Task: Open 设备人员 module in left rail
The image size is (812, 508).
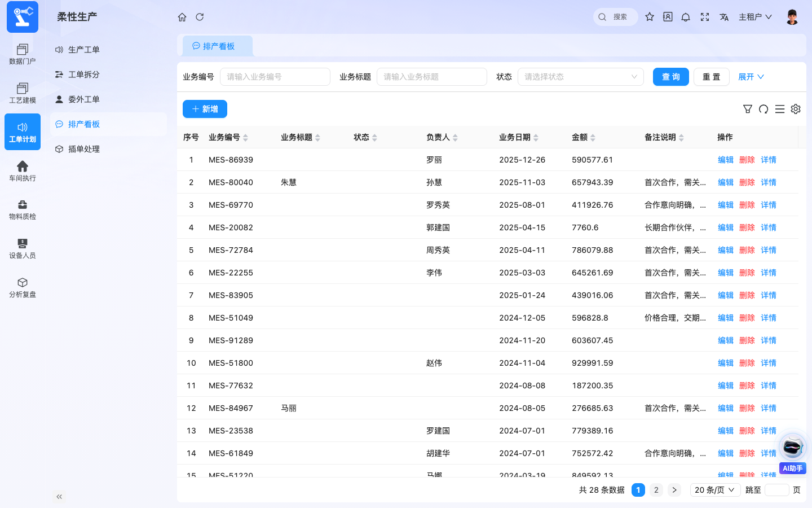Action: click(23, 249)
